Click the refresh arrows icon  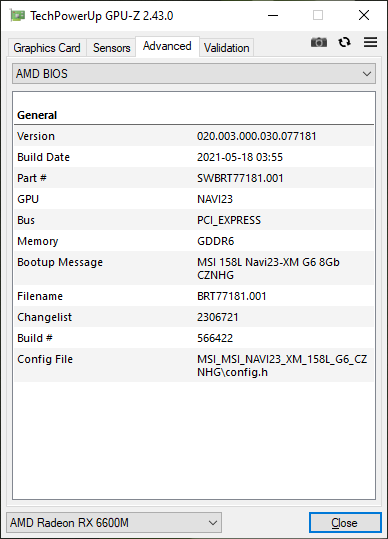coord(344,42)
